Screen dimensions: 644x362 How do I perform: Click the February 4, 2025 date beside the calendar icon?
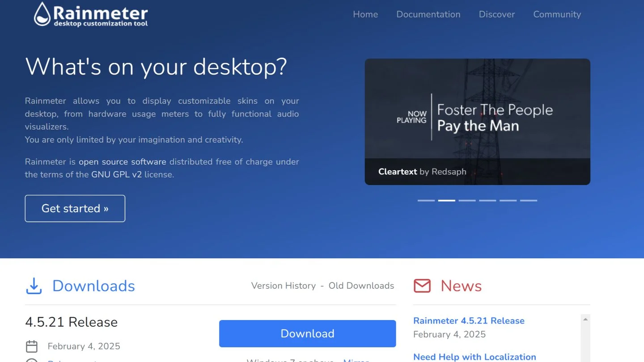click(84, 346)
